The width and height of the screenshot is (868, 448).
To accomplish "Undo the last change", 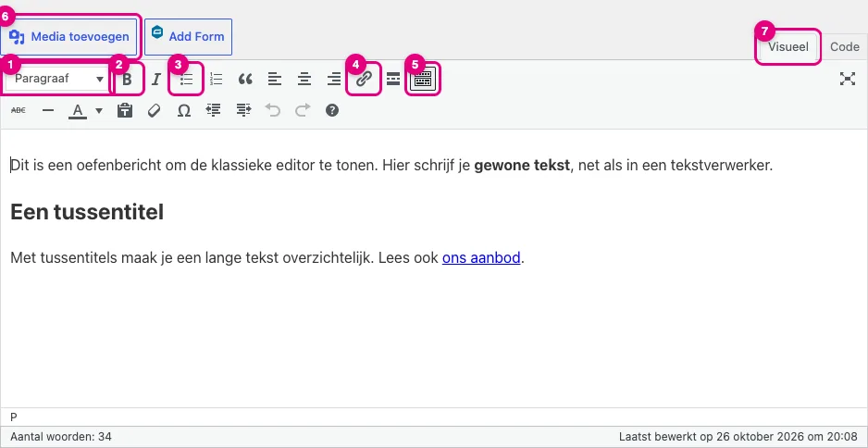I will pyautogui.click(x=272, y=110).
